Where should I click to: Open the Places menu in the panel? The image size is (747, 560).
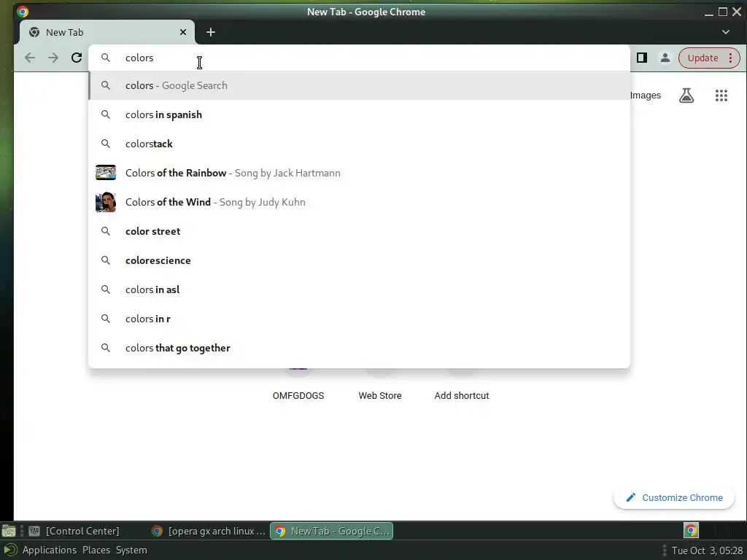[96, 550]
